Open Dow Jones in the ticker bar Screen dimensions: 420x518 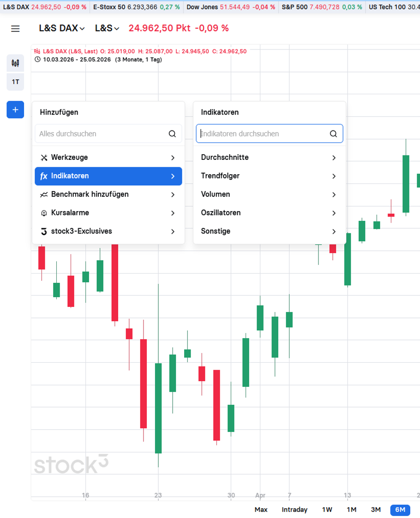click(x=231, y=7)
